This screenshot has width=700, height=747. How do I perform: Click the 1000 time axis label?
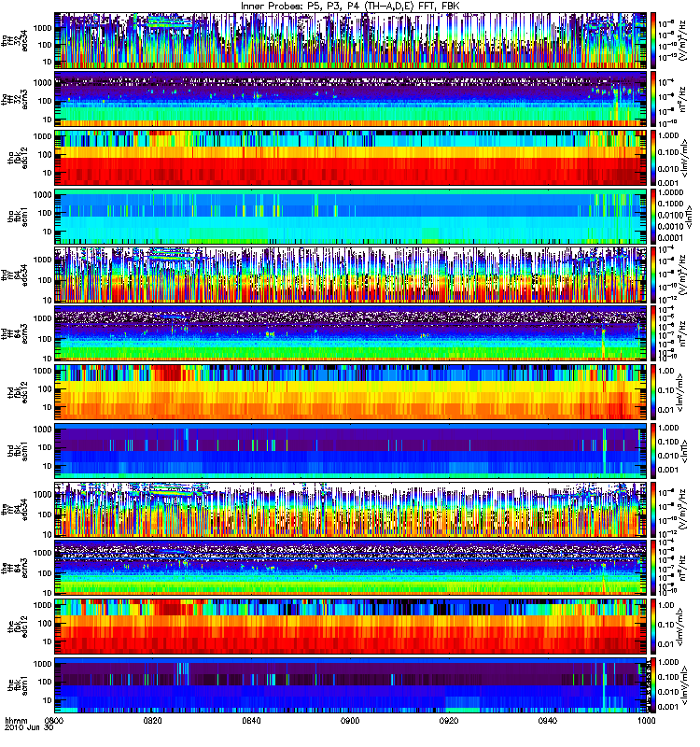pos(646,720)
